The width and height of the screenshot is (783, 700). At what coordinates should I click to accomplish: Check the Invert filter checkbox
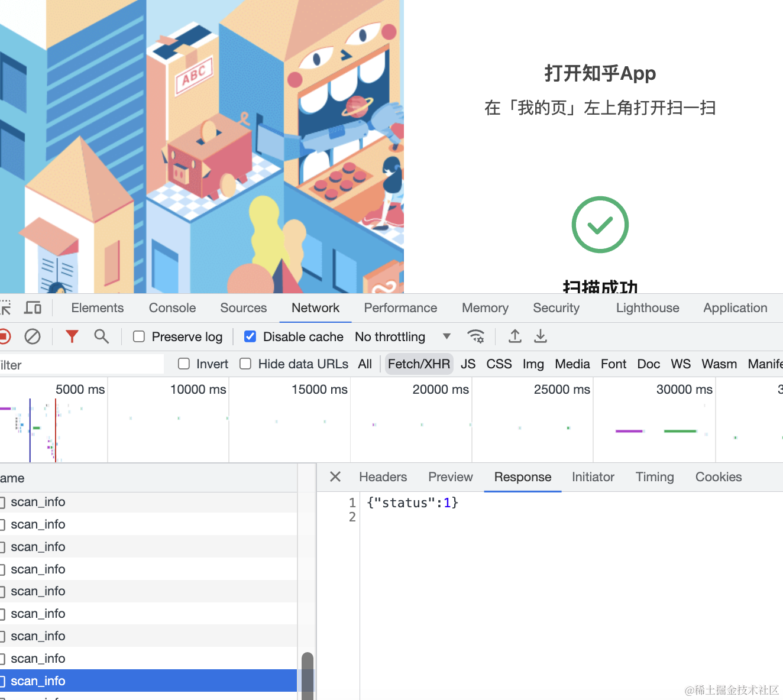coord(184,364)
